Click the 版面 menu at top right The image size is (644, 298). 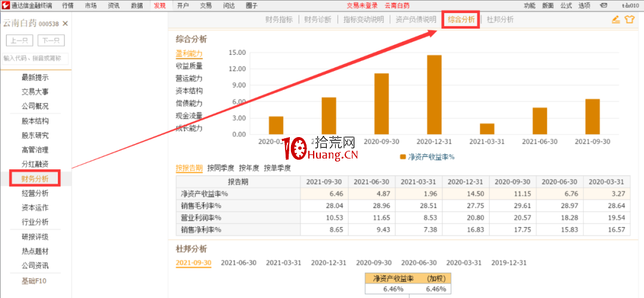click(x=548, y=6)
